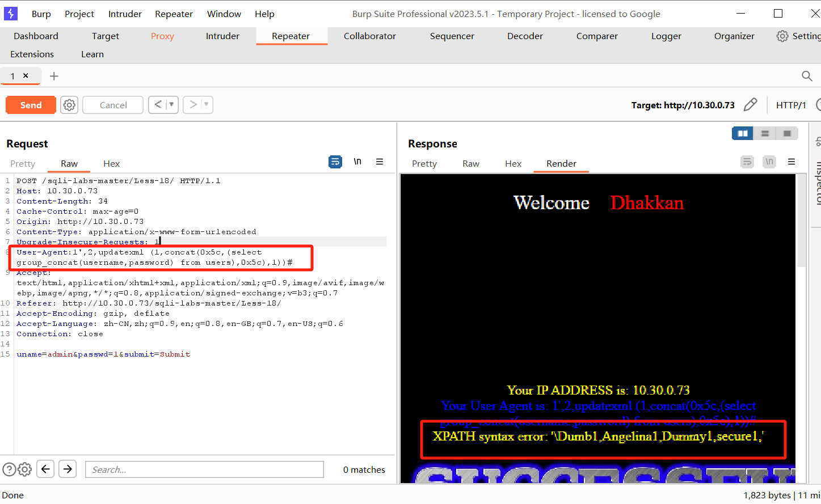Select side-by-side layout view
Screen dimensions: 821x504
(743, 133)
